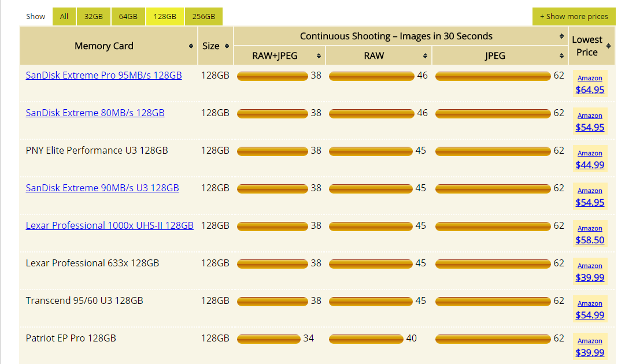
Task: Filter cards to 64GB size
Action: coord(128,17)
